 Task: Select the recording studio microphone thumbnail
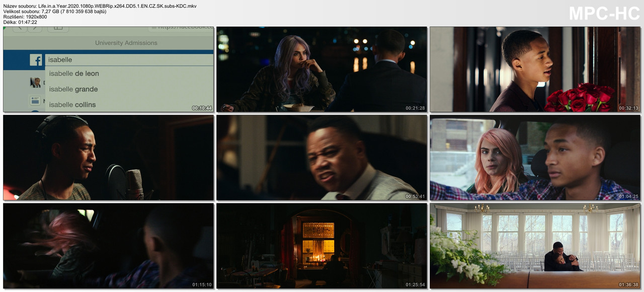click(108, 158)
